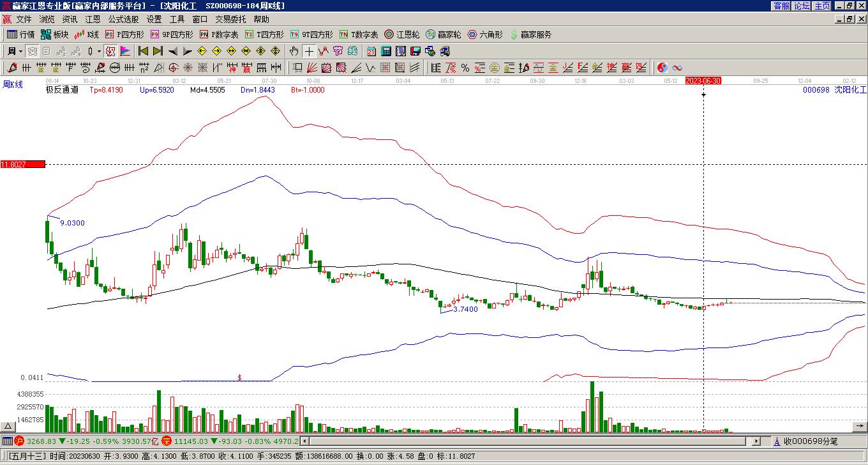Open the 江恩轮 Gann wheel
Viewport: 868px width, 465px height.
402,34
